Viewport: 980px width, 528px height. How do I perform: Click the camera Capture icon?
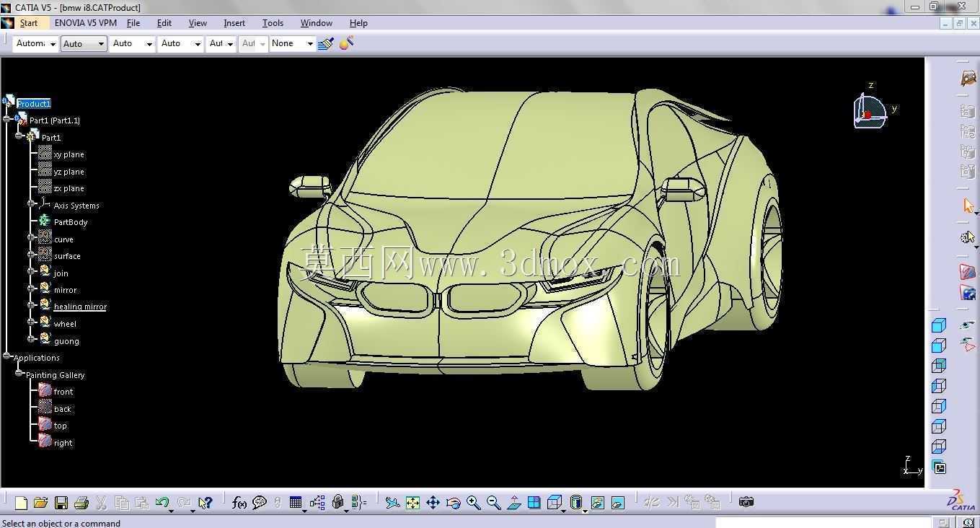click(746, 502)
